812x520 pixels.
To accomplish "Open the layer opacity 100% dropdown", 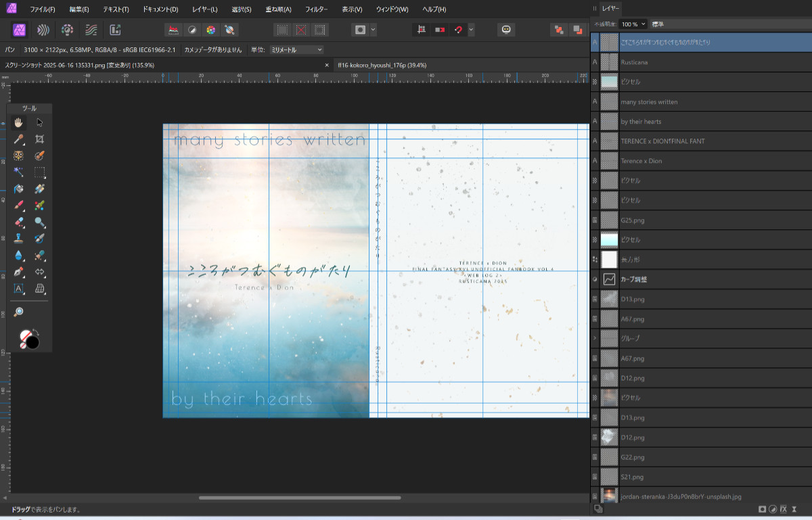I will point(633,24).
